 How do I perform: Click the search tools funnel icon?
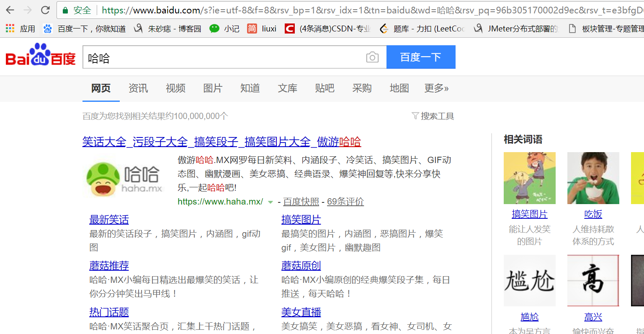click(x=415, y=116)
